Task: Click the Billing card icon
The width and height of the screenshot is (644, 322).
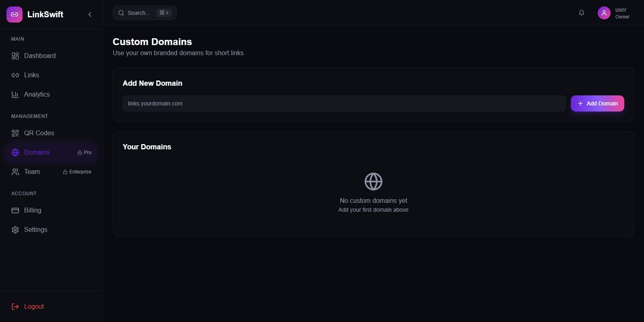Action: tap(15, 211)
